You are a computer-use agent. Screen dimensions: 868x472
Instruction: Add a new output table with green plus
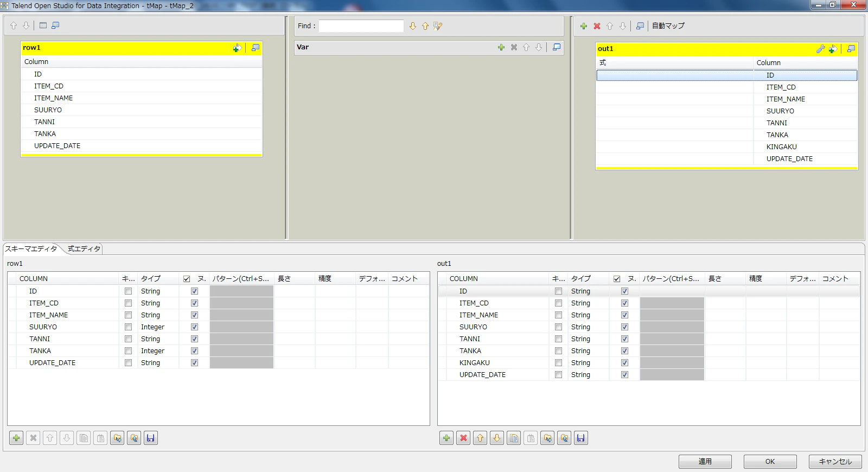tap(584, 26)
